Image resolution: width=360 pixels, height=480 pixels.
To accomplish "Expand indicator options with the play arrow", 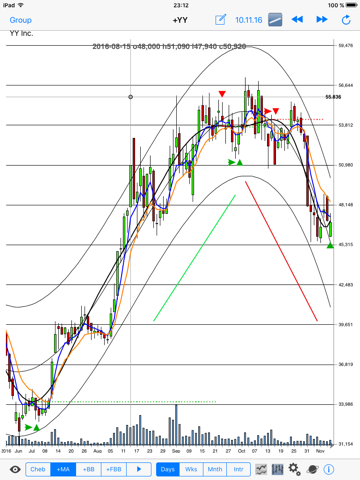I will pyautogui.click(x=139, y=469).
